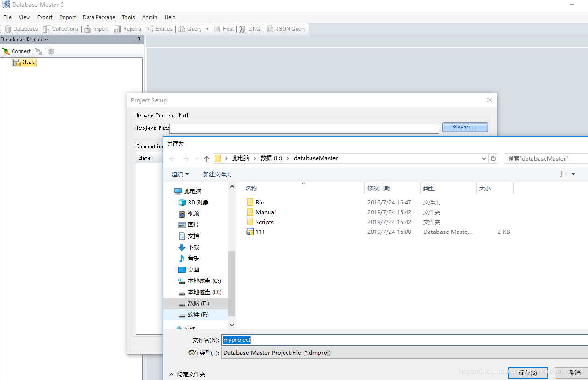588x380 pixels.
Task: Click 此电脑 in the address breadcrumb
Action: [x=241, y=158]
